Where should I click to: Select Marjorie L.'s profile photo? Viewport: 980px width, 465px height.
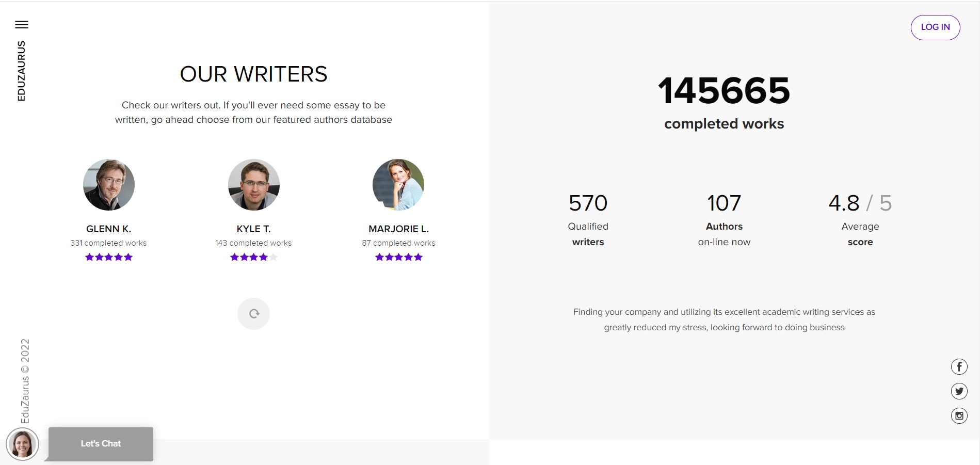(x=398, y=185)
